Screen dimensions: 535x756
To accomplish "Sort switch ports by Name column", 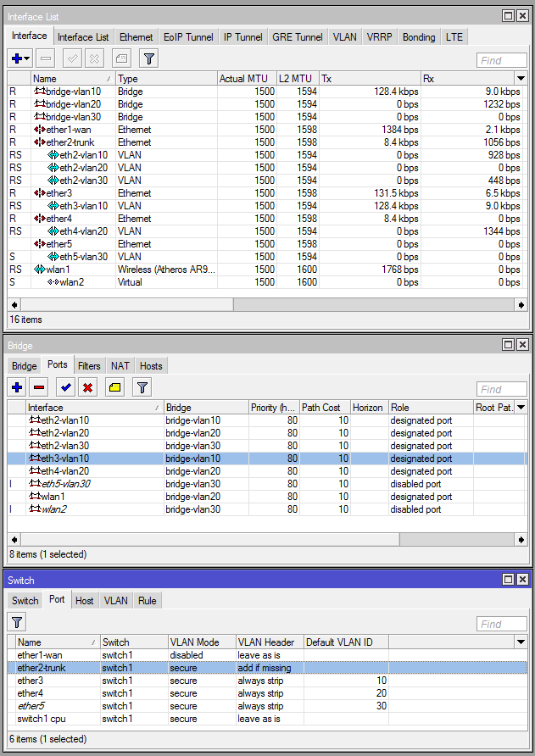I will tap(58, 642).
